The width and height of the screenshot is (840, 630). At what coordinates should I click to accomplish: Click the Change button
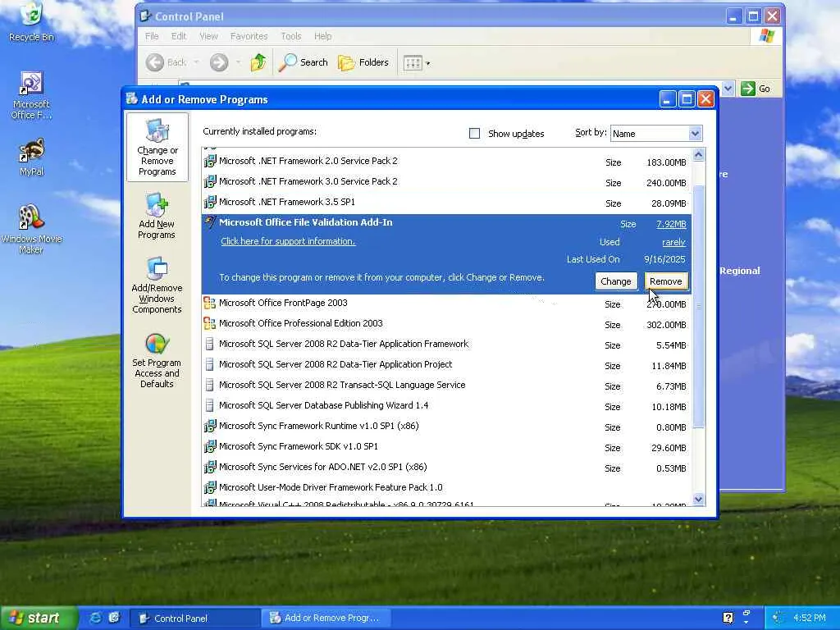tap(615, 281)
